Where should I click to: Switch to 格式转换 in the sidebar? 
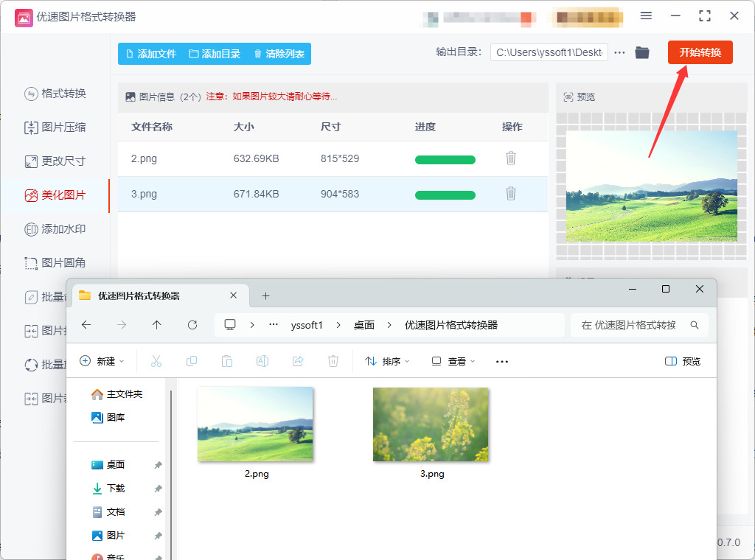(x=55, y=94)
